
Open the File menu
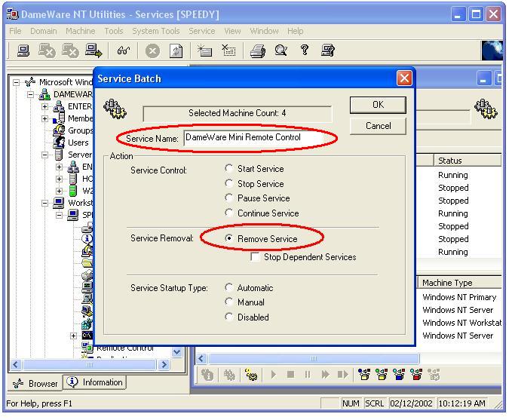coord(15,31)
